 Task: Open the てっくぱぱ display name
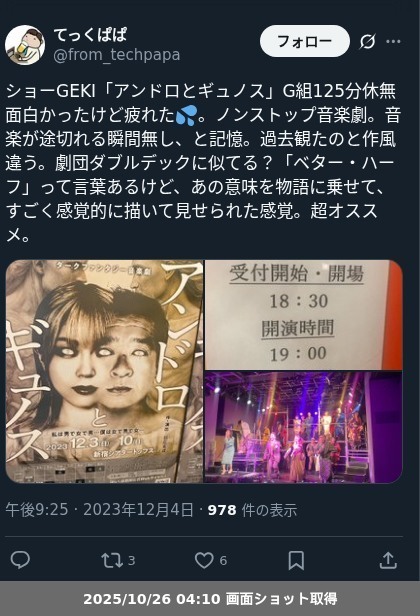[90, 35]
